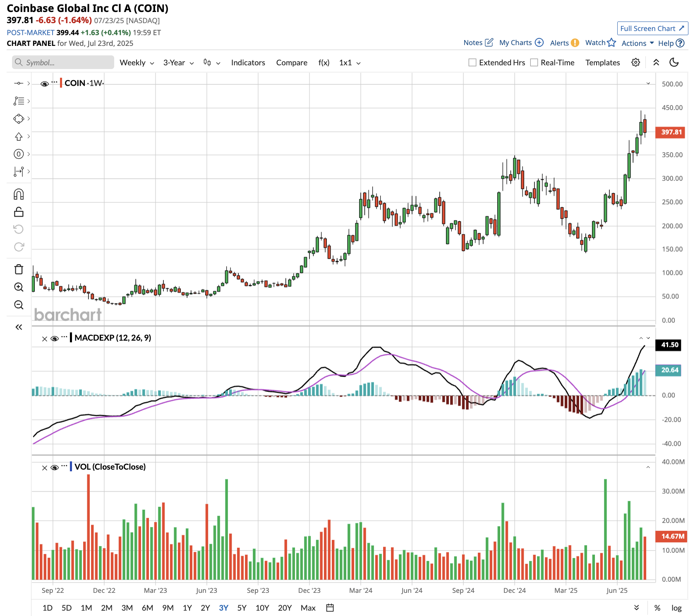Viewport: 700px width, 616px height.
Task: Click the VOL blue color swatch
Action: click(71, 466)
